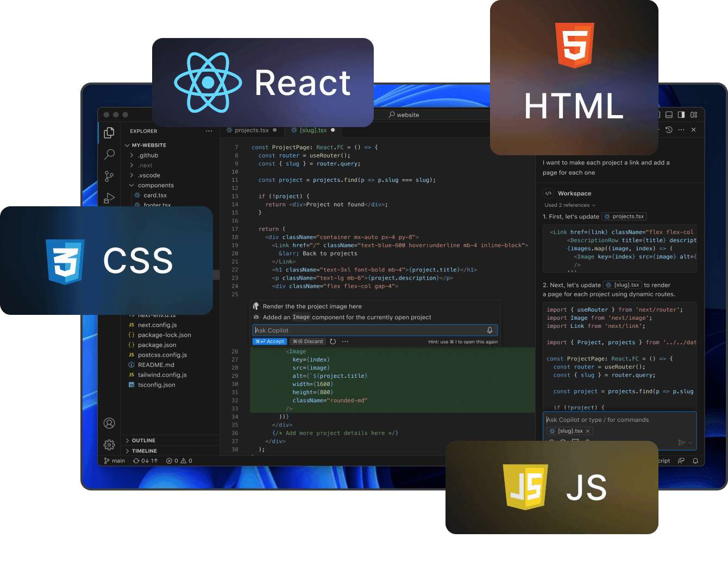
Task: Open tsconfig.json file
Action: [152, 385]
